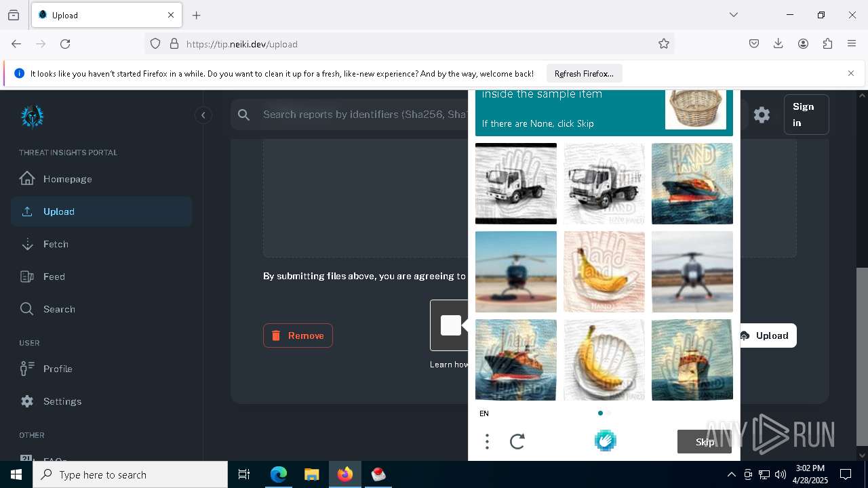Click the wicker basket sample image
868x488 pixels.
tap(696, 108)
